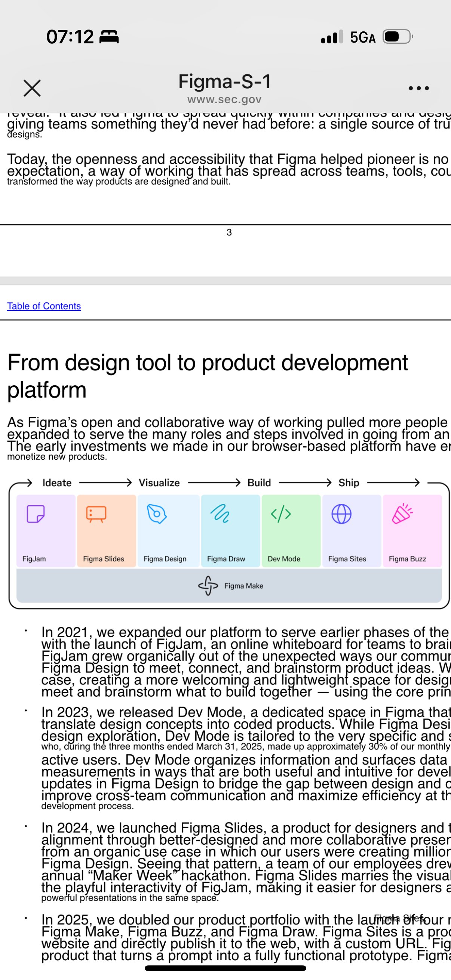451x980 pixels.
Task: Tap the 'Figma Make' bar label
Action: [243, 586]
